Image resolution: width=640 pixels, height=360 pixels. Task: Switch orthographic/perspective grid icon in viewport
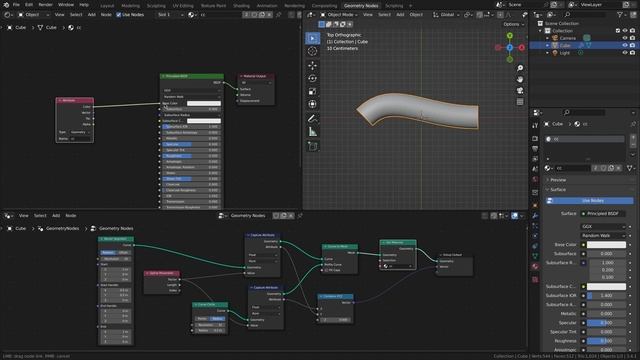[520, 102]
